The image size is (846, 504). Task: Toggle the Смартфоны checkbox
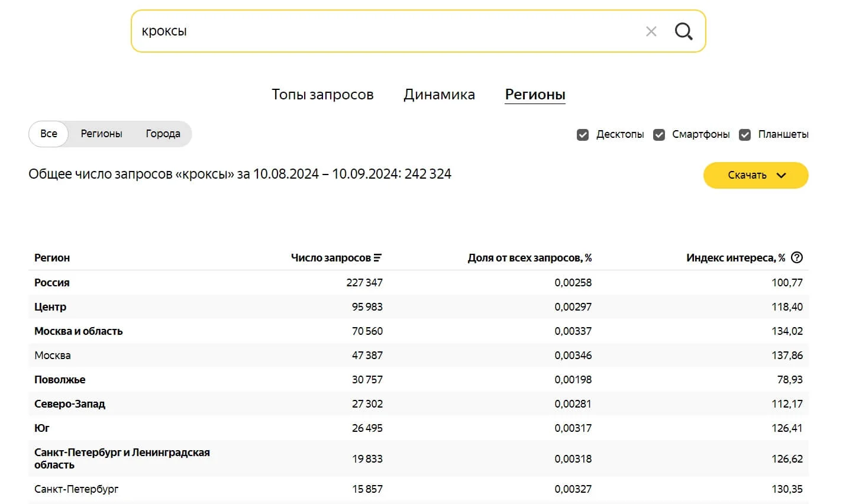[x=659, y=135]
